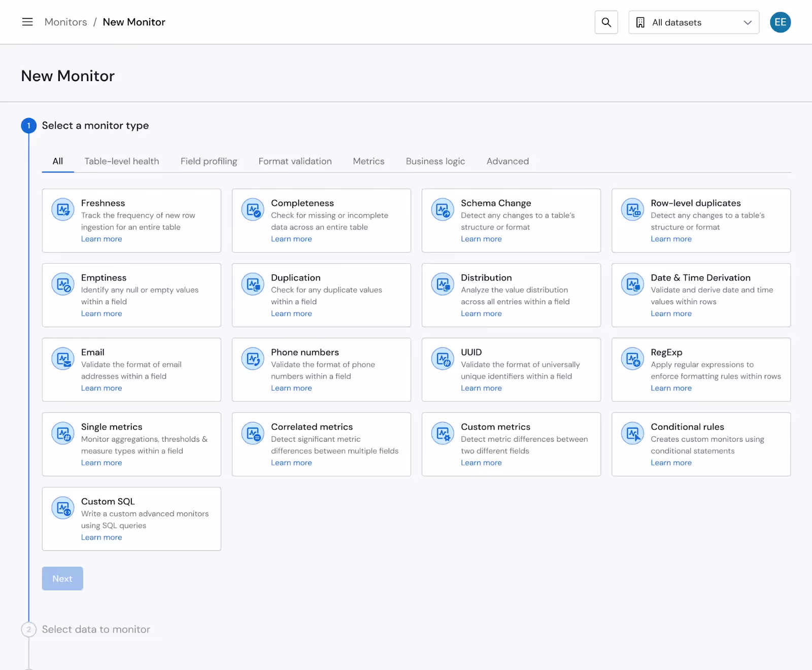This screenshot has height=670, width=812.
Task: Click the Conditional rules card title
Action: (x=687, y=427)
